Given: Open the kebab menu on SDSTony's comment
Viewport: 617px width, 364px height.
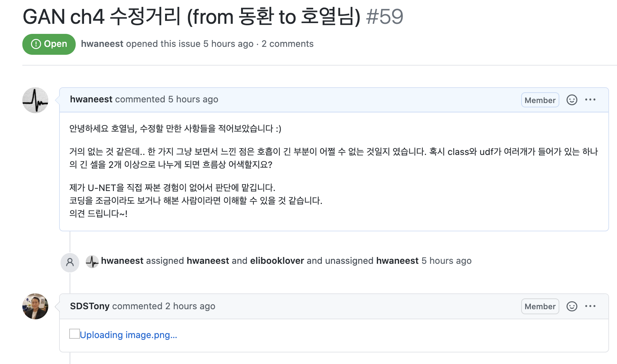Looking at the screenshot, I should (x=591, y=306).
